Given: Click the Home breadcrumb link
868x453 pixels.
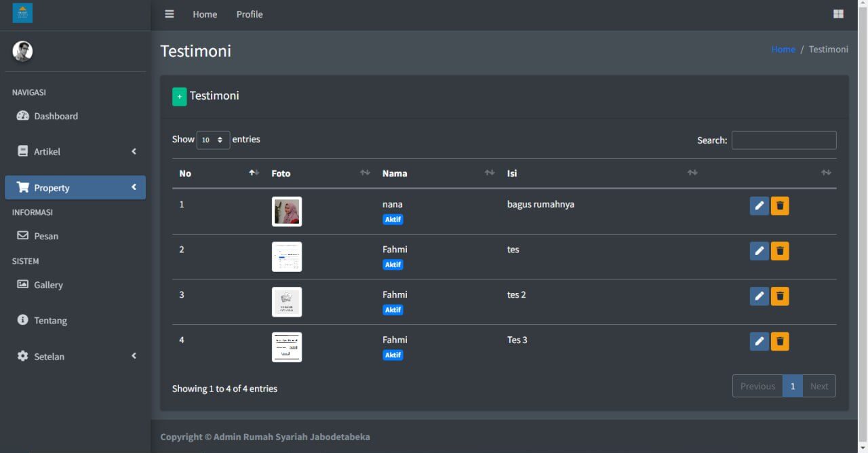Looking at the screenshot, I should point(783,50).
